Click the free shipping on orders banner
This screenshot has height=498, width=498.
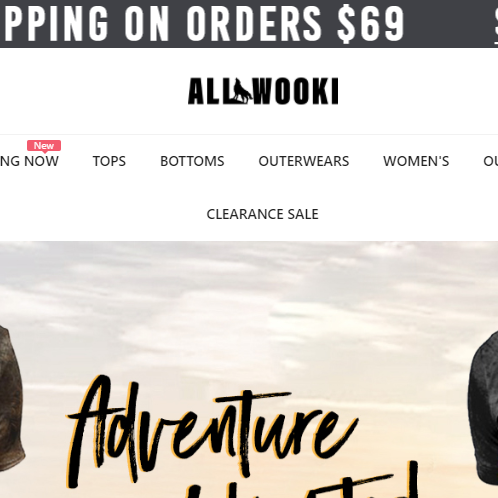(204, 24)
